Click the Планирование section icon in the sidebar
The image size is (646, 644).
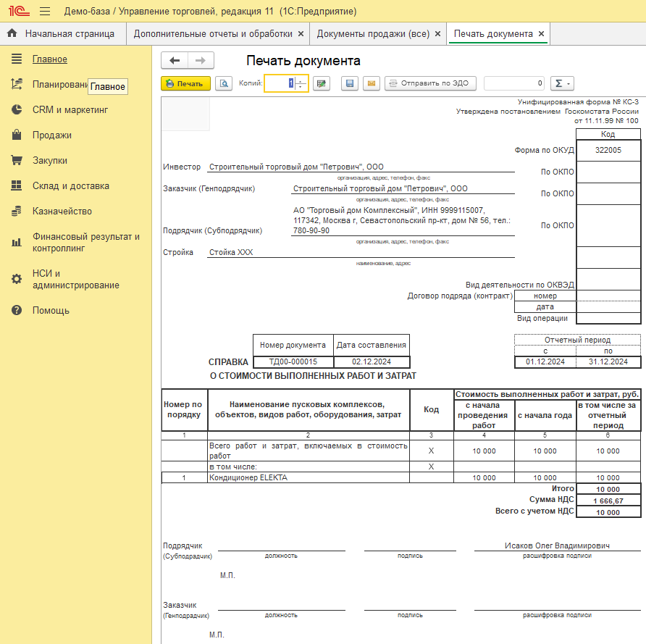[17, 84]
